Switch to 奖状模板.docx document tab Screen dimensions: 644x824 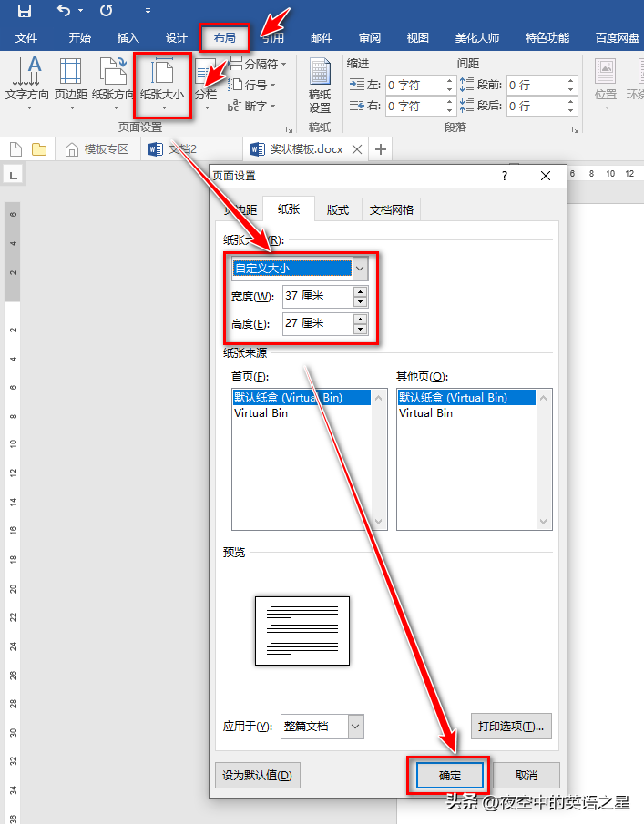point(297,149)
